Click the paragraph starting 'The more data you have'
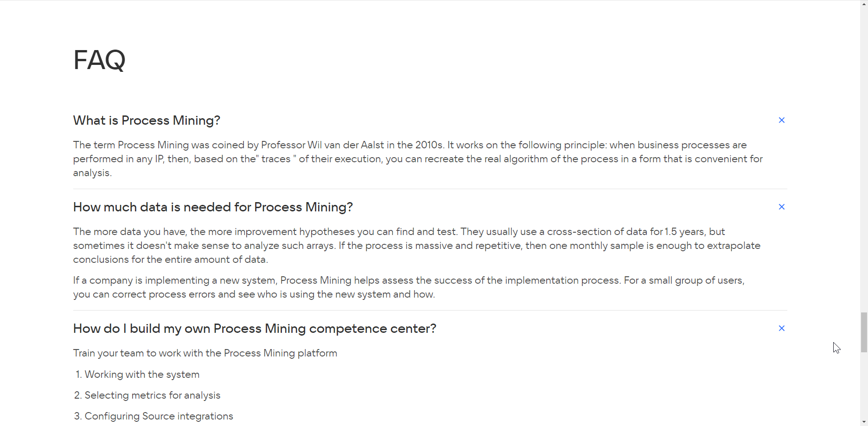 tap(417, 245)
